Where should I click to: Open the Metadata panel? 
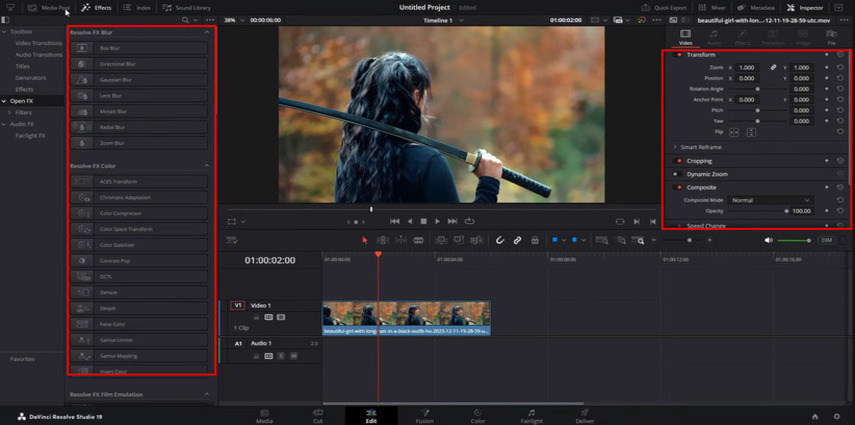(x=756, y=8)
